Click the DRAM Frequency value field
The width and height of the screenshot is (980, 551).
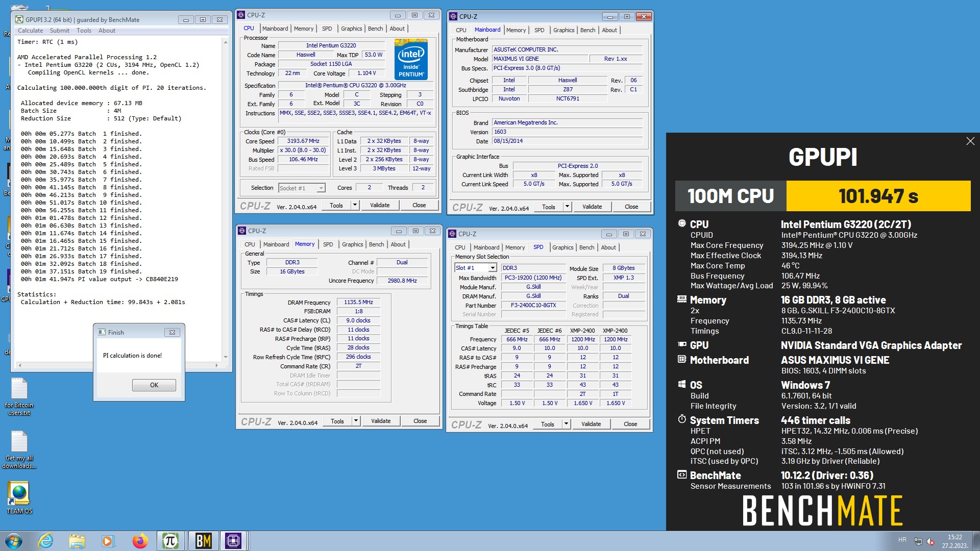point(358,302)
